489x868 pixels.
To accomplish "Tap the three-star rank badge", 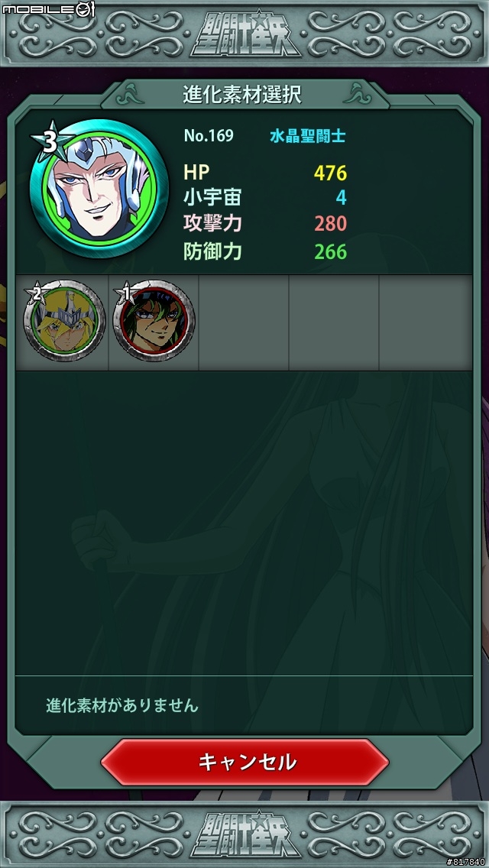I will pyautogui.click(x=50, y=141).
